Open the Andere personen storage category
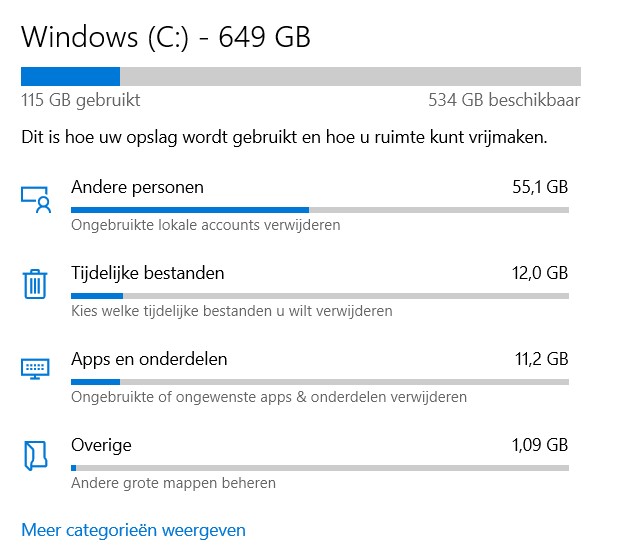617x558 pixels. click(137, 187)
